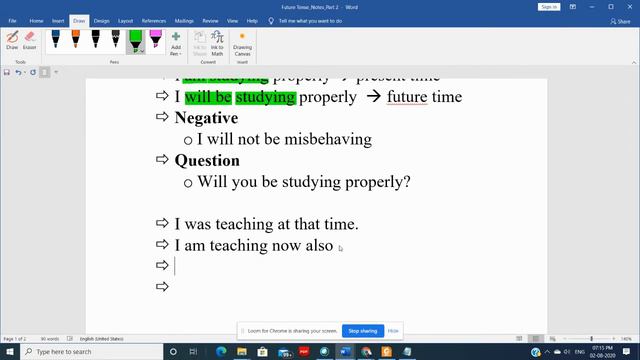Switch to the References tab

pyautogui.click(x=154, y=21)
